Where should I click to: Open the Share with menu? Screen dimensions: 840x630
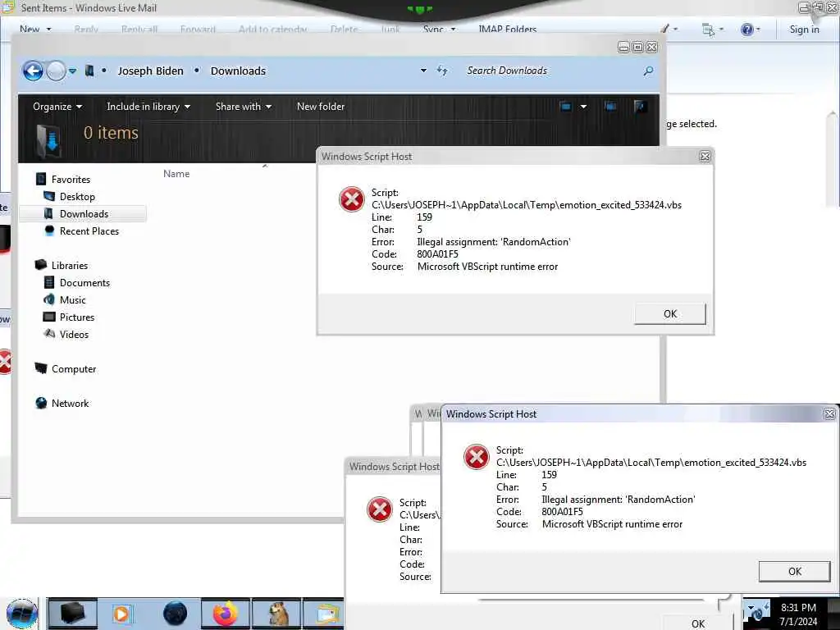pos(243,107)
